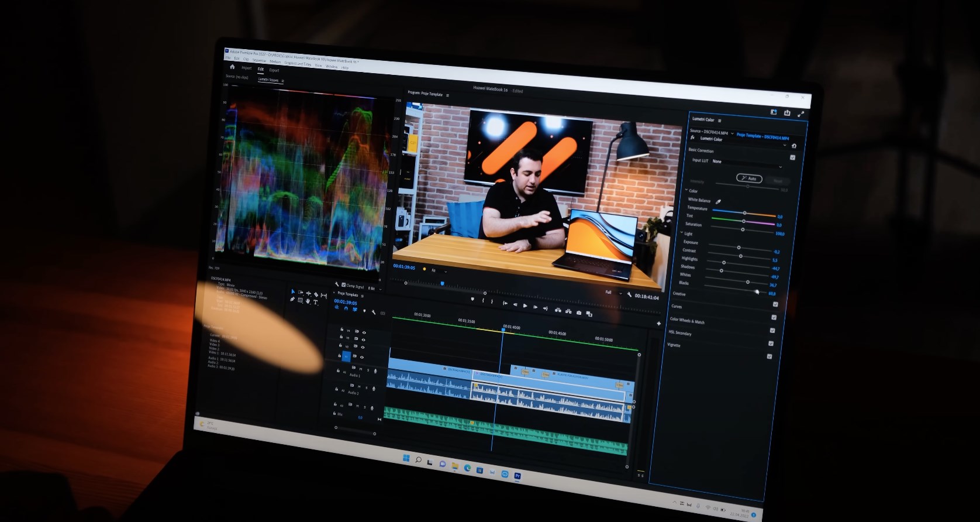Toggle lock on V4 track
The height and width of the screenshot is (522, 980).
(341, 329)
